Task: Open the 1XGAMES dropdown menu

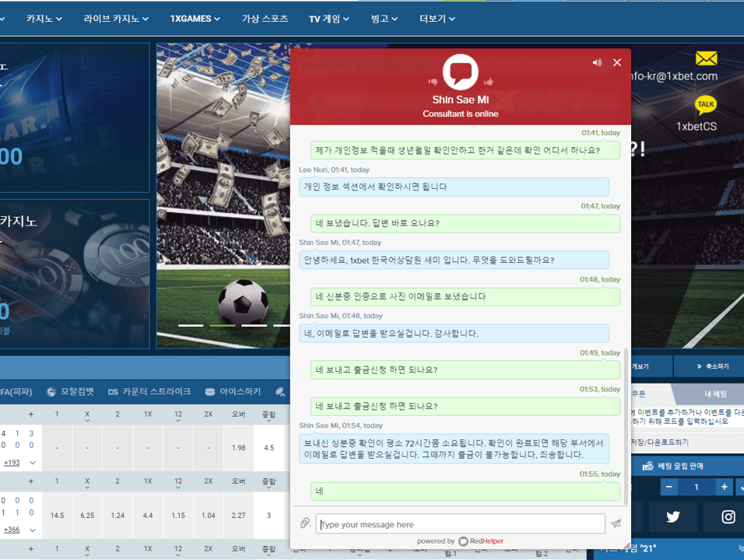Action: pyautogui.click(x=195, y=19)
